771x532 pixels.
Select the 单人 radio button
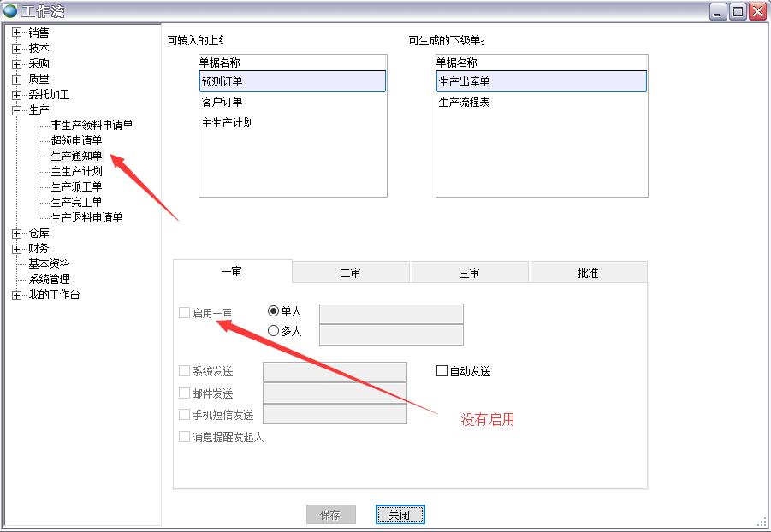(274, 311)
